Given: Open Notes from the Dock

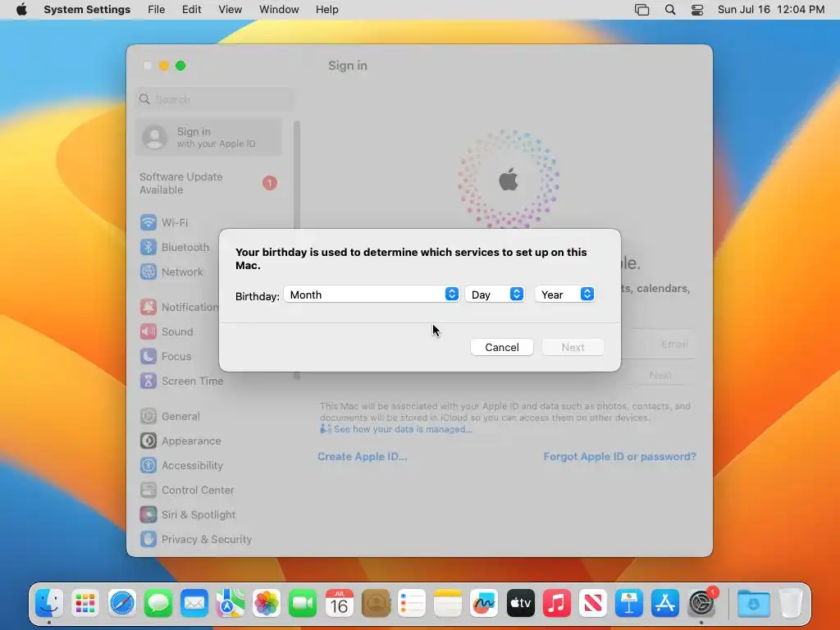Looking at the screenshot, I should click(x=448, y=604).
